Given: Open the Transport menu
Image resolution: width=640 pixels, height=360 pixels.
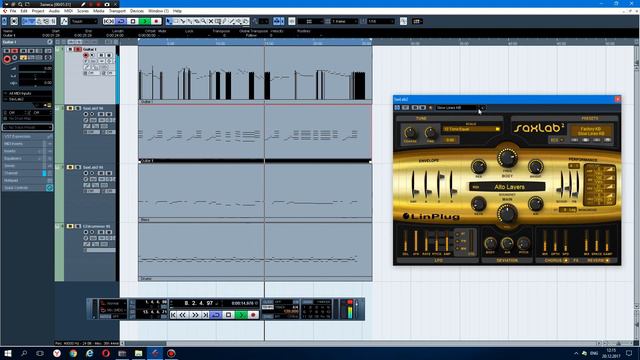Looking at the screenshot, I should pos(117,11).
